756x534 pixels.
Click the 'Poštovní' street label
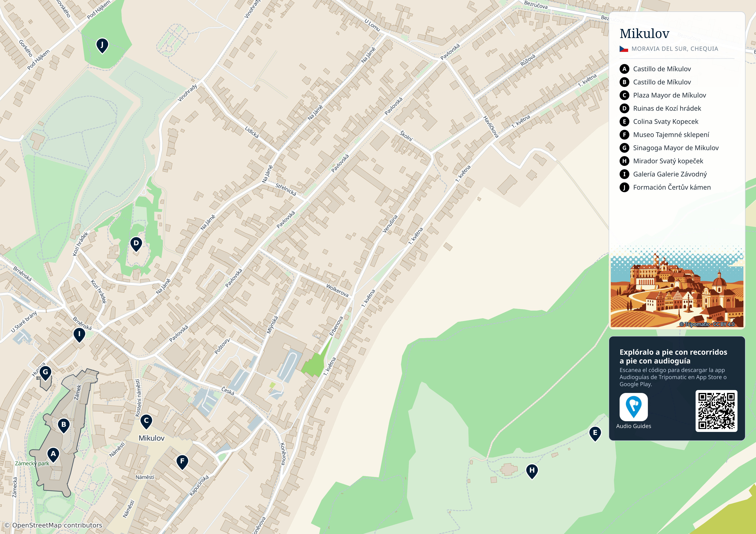(x=222, y=346)
